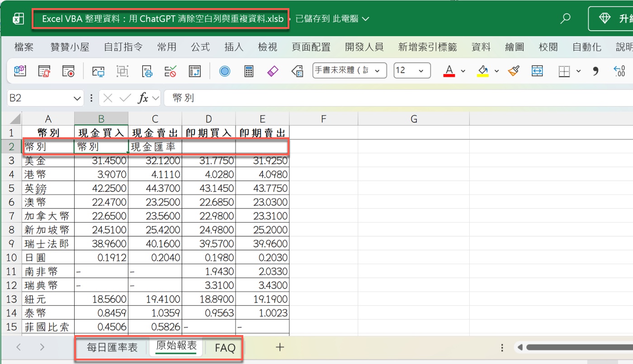Open the calculator icon
The height and width of the screenshot is (364, 633).
tap(249, 71)
